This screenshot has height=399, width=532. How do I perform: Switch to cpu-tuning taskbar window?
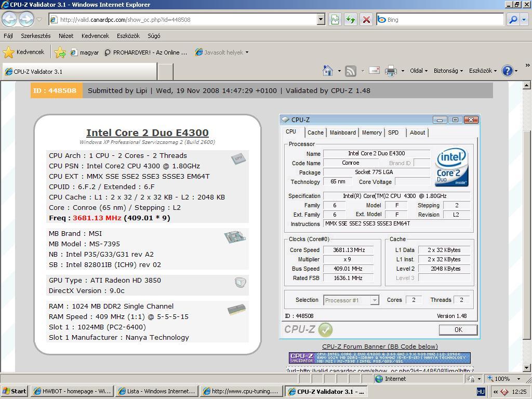coord(241,391)
